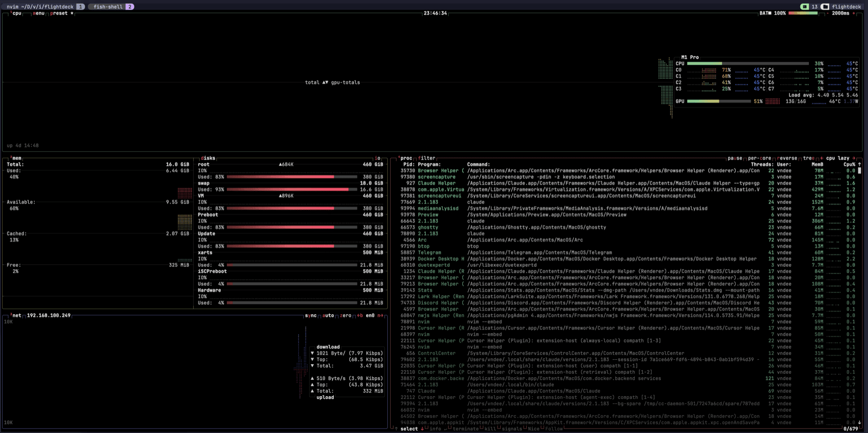Click the process list scrollbar handle
868x433 pixels.
pyautogui.click(x=859, y=170)
